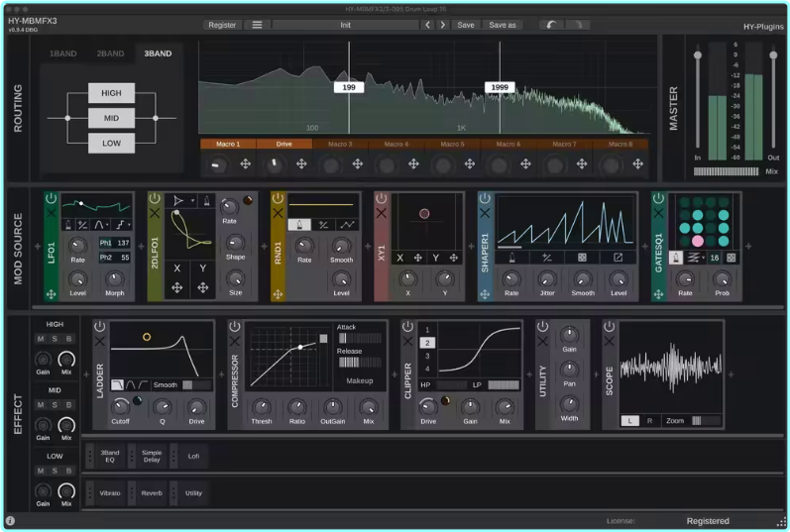790x532 pixels.
Task: Toggle SHAPER1 power button
Action: [485, 198]
